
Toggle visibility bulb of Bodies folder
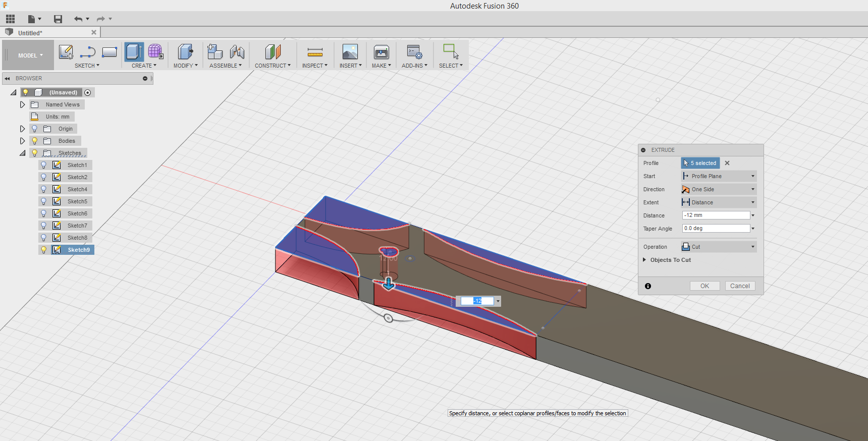[x=35, y=141]
